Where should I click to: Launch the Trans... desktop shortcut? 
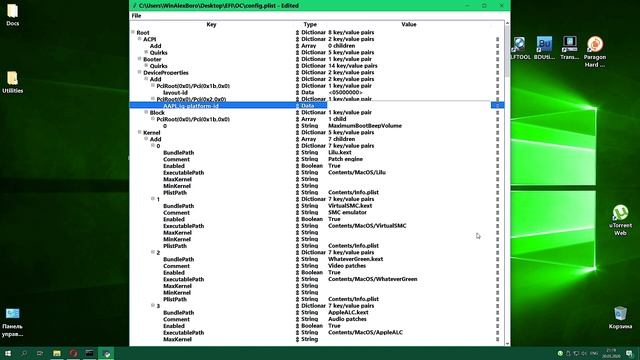(x=569, y=48)
